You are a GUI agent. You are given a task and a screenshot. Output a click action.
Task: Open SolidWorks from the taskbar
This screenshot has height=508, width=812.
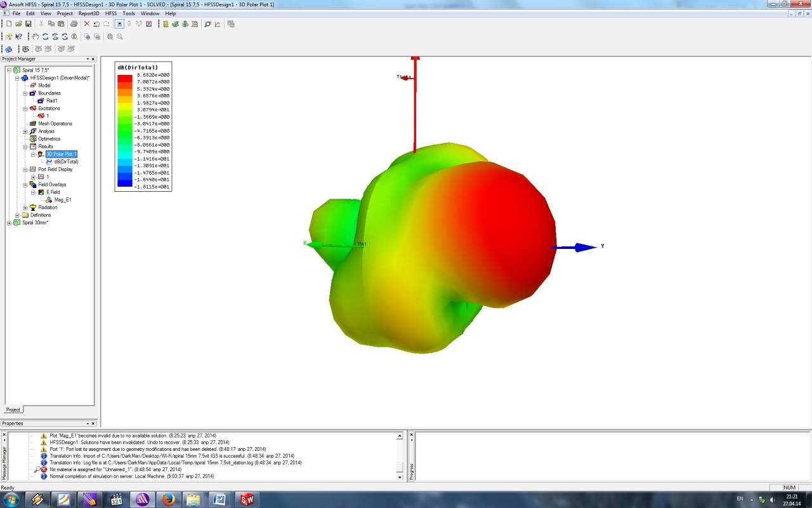246,499
